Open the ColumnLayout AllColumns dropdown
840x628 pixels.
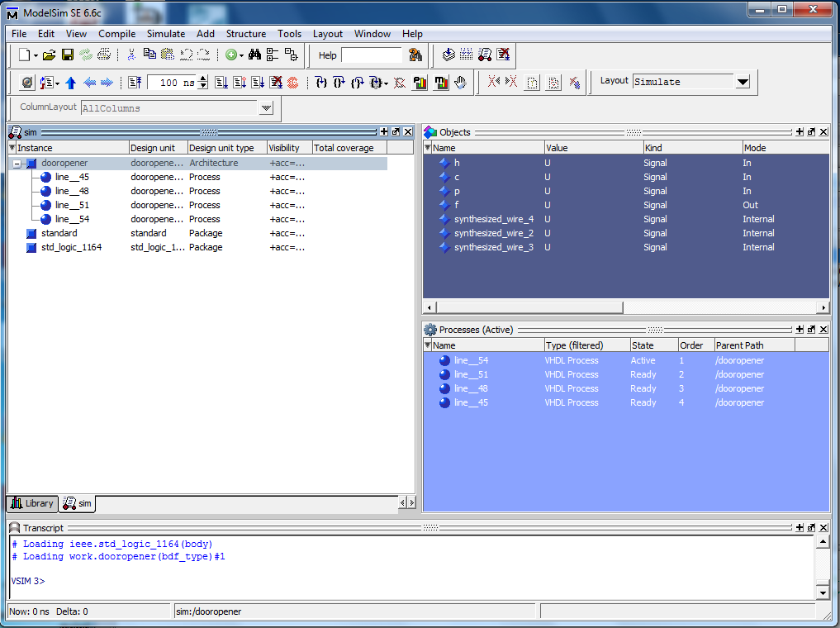[x=266, y=108]
